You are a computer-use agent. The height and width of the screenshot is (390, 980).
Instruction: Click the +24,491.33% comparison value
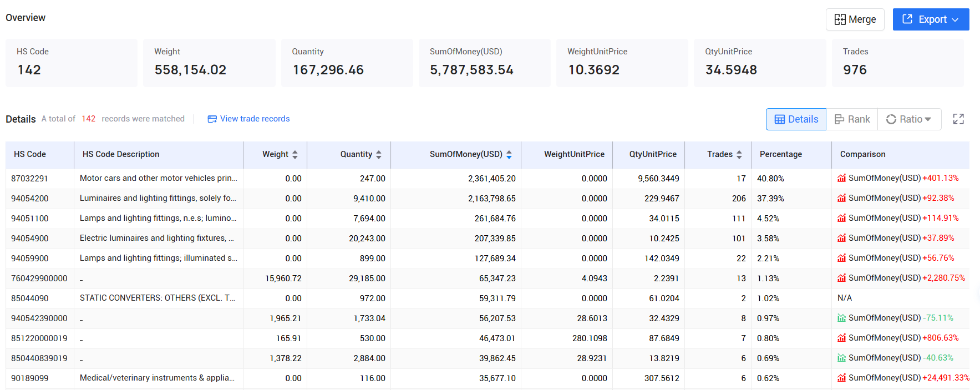point(946,378)
